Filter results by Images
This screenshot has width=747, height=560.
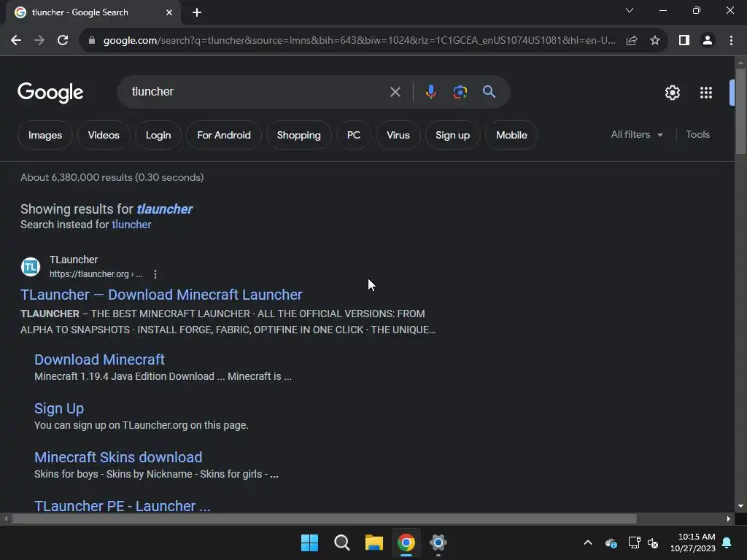tap(45, 135)
